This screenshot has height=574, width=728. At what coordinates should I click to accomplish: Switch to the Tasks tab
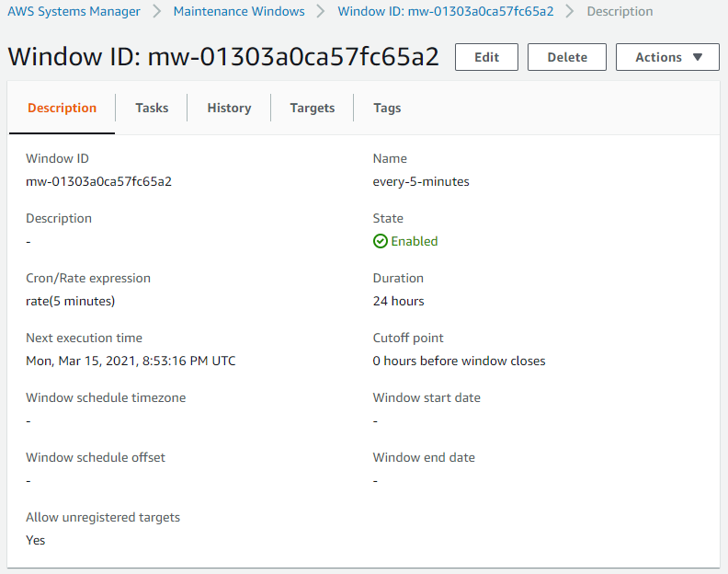click(x=152, y=108)
